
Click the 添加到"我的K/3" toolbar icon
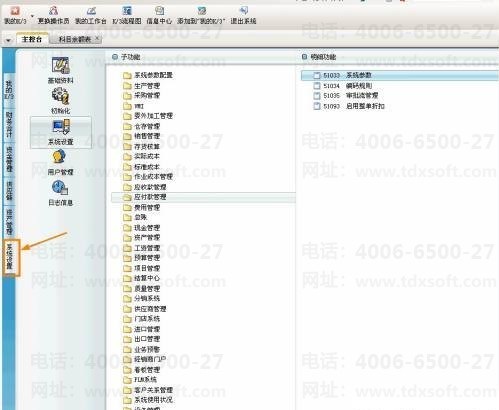pos(201,15)
